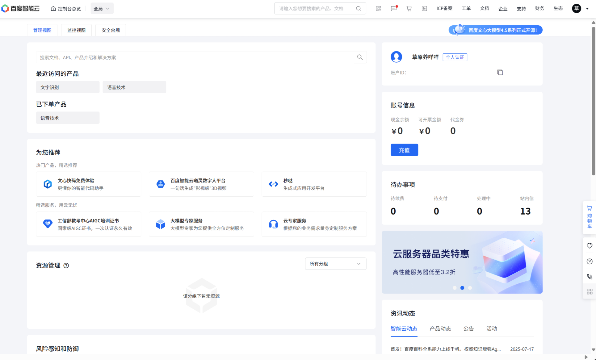Open ICP备案 in top menu
The image size is (596, 364).
pyautogui.click(x=444, y=8)
